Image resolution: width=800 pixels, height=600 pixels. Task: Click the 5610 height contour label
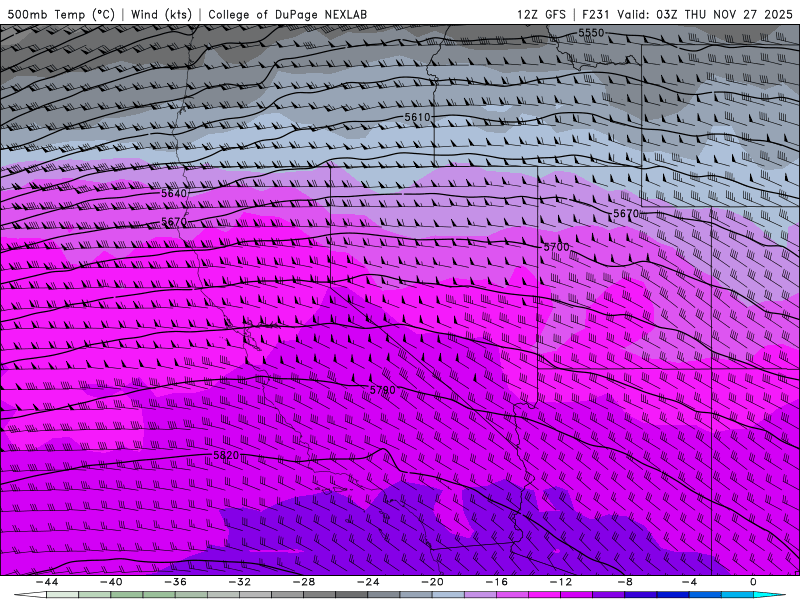pyautogui.click(x=417, y=117)
